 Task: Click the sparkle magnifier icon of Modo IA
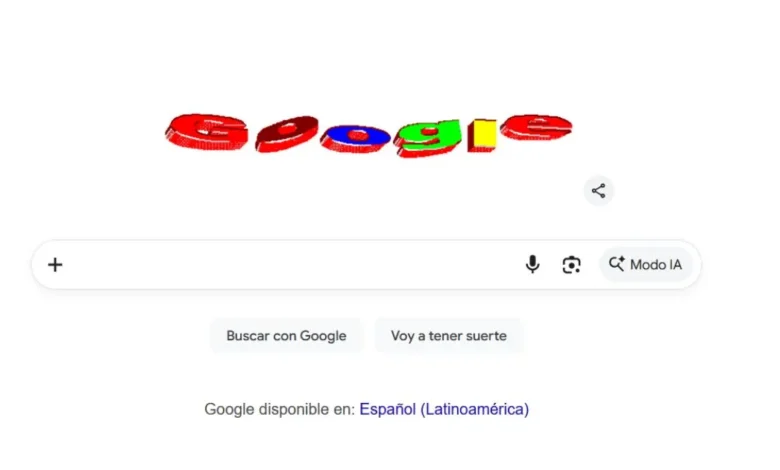tap(617, 264)
